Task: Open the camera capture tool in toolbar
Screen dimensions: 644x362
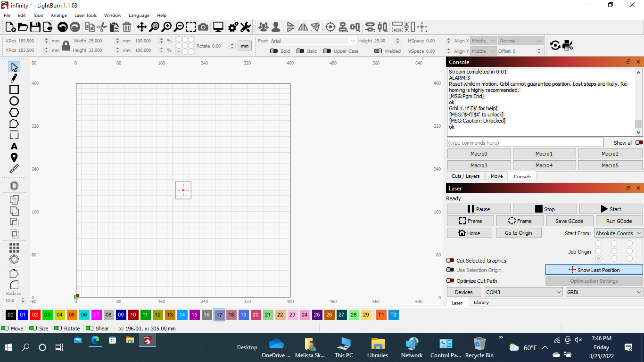Action: point(203,27)
